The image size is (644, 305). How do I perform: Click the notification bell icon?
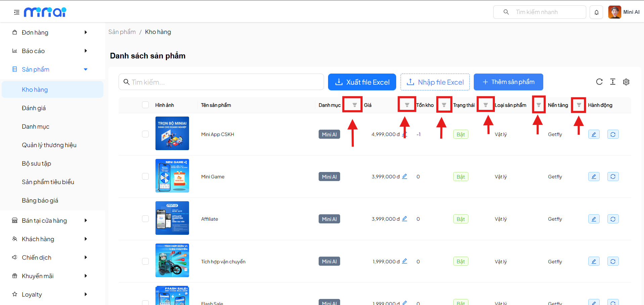(596, 12)
